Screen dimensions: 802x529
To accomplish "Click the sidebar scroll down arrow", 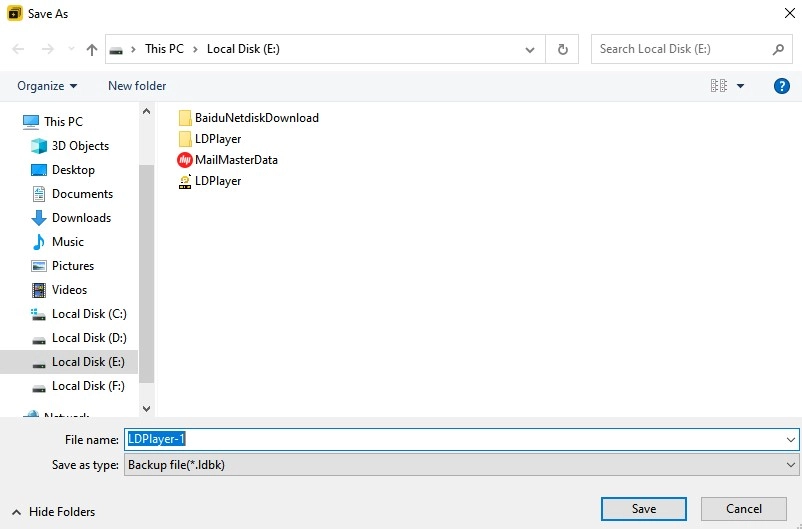I will click(x=146, y=408).
